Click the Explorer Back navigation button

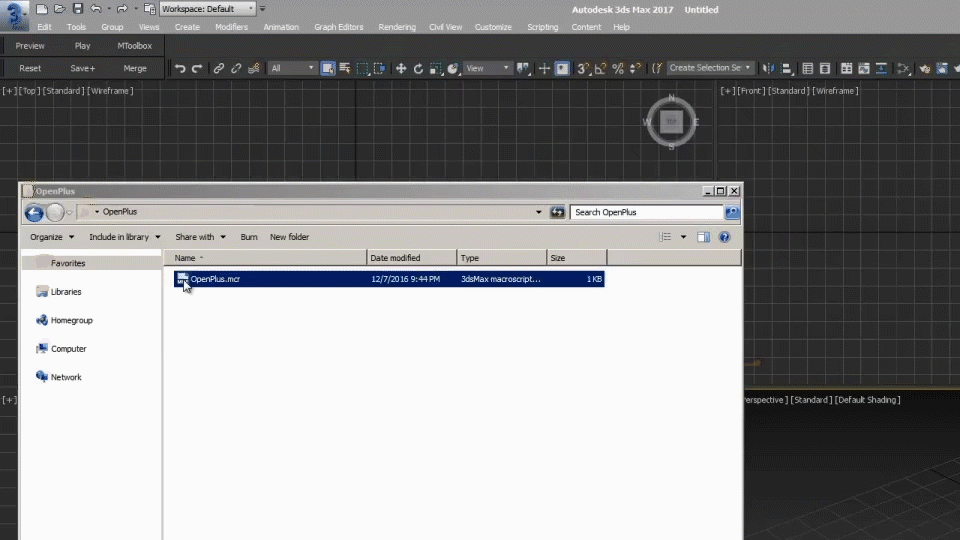click(34, 212)
